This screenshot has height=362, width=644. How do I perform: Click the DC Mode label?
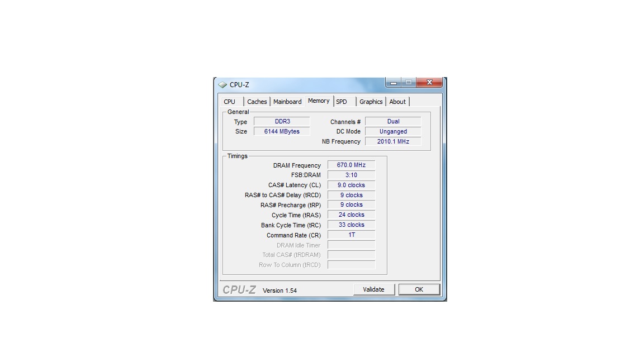tap(348, 132)
